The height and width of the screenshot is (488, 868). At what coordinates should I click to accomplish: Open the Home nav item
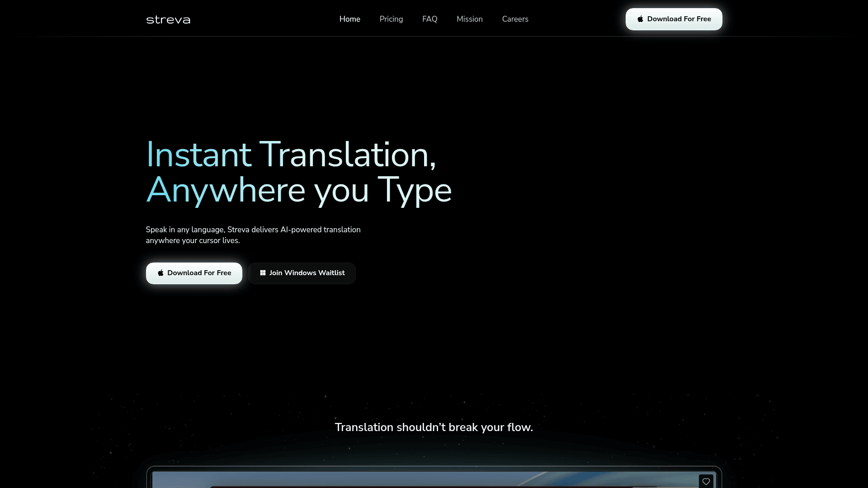pos(349,19)
